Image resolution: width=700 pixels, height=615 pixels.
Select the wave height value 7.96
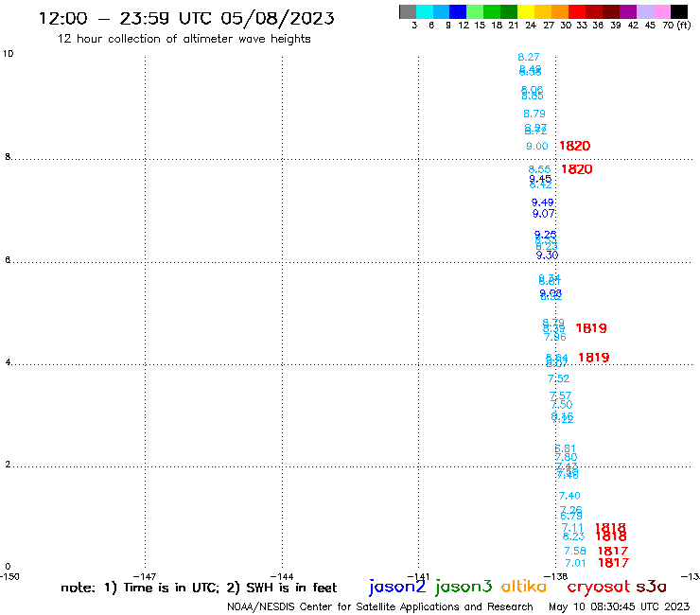point(555,337)
